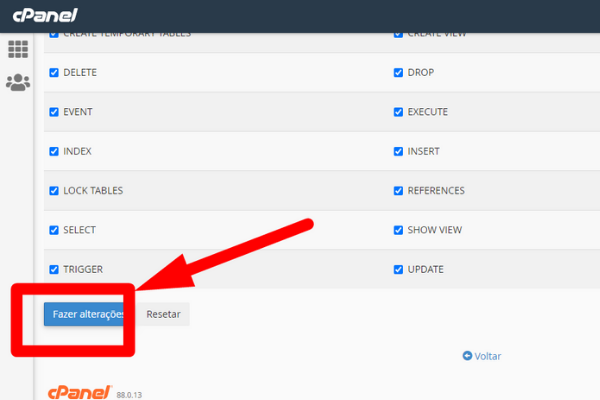Uncheck the INDEX privilege checkbox
600x400 pixels.
pos(54,151)
